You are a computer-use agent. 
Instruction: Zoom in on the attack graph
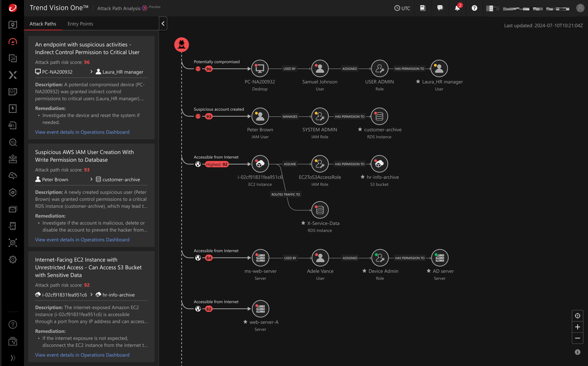point(577,327)
